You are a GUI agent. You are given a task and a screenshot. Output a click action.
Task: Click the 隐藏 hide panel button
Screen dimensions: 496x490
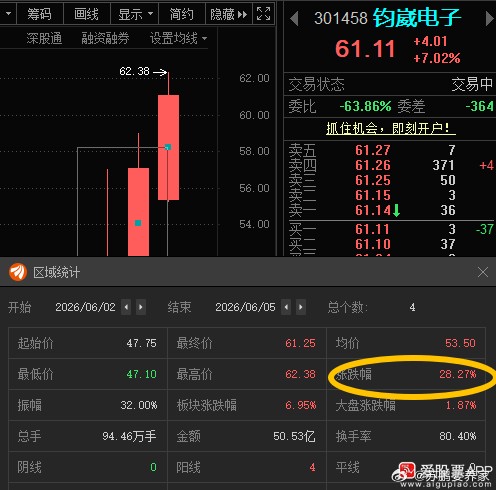[x=229, y=14]
